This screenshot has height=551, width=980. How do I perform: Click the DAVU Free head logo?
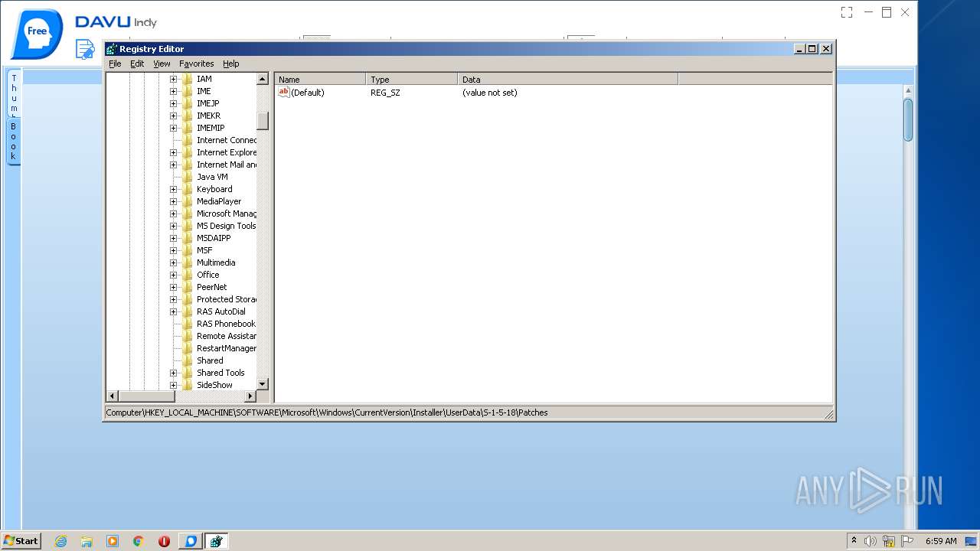[x=36, y=33]
